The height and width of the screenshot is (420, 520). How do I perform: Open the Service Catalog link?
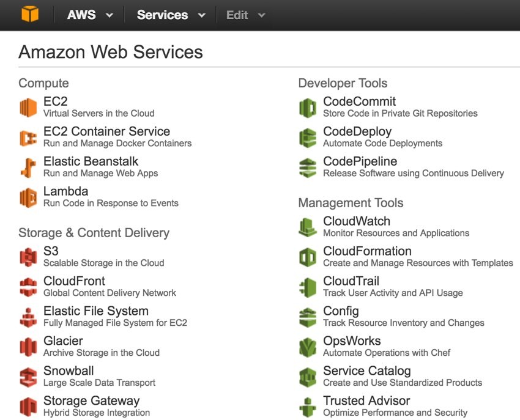click(x=367, y=370)
